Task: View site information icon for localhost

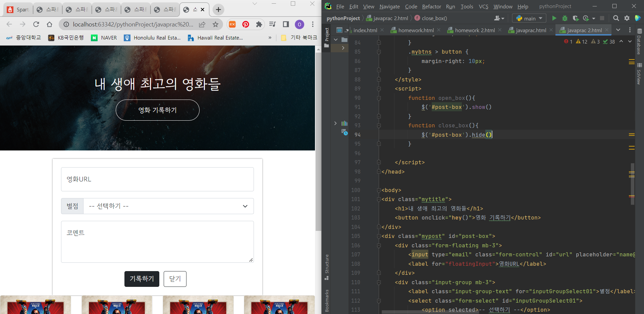Action: click(66, 24)
